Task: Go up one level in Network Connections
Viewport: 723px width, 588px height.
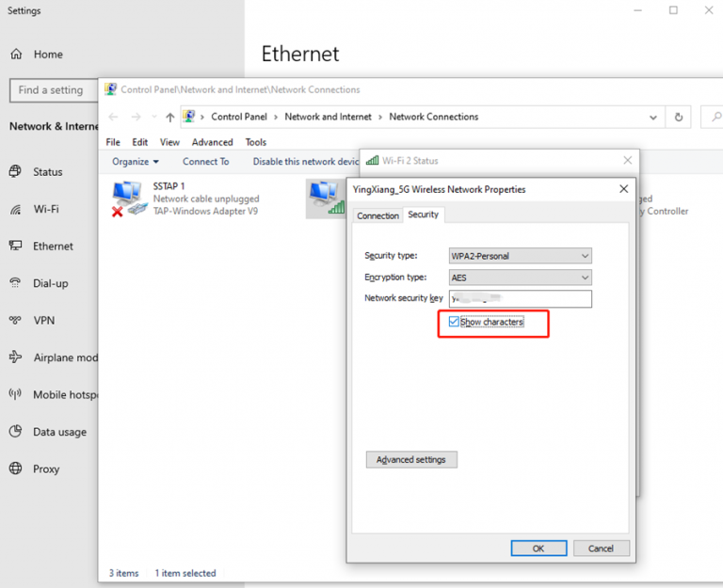Action: coord(170,117)
